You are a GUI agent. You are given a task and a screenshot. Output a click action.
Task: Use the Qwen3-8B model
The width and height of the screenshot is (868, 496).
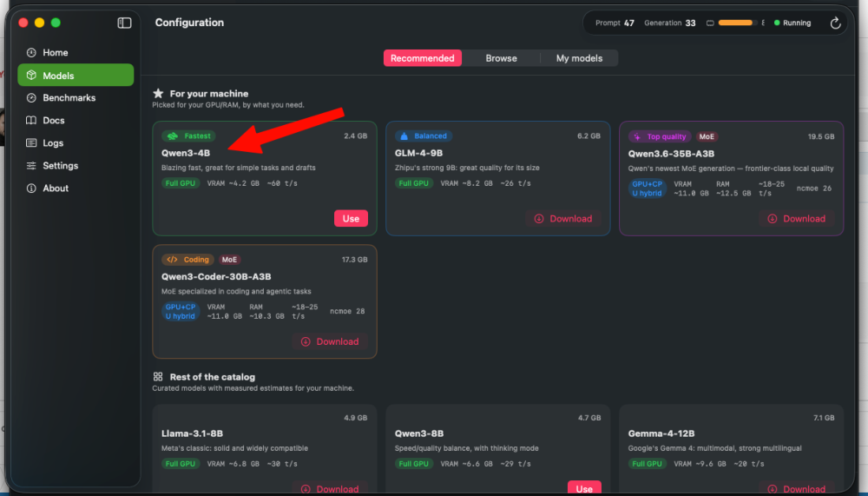coord(584,487)
